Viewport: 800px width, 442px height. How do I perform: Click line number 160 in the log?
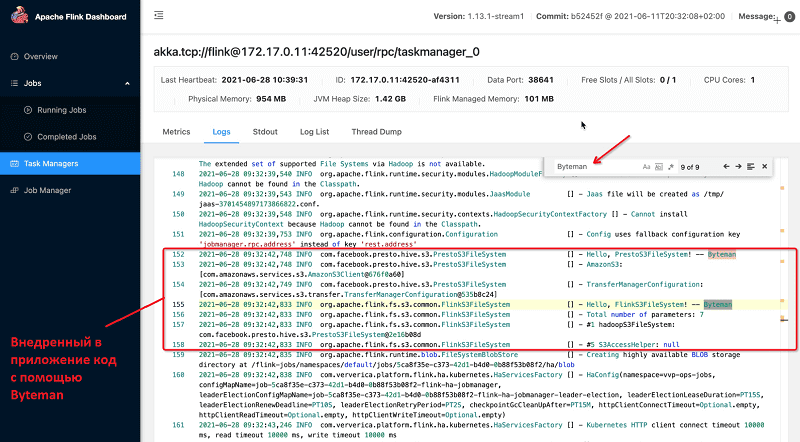point(178,375)
